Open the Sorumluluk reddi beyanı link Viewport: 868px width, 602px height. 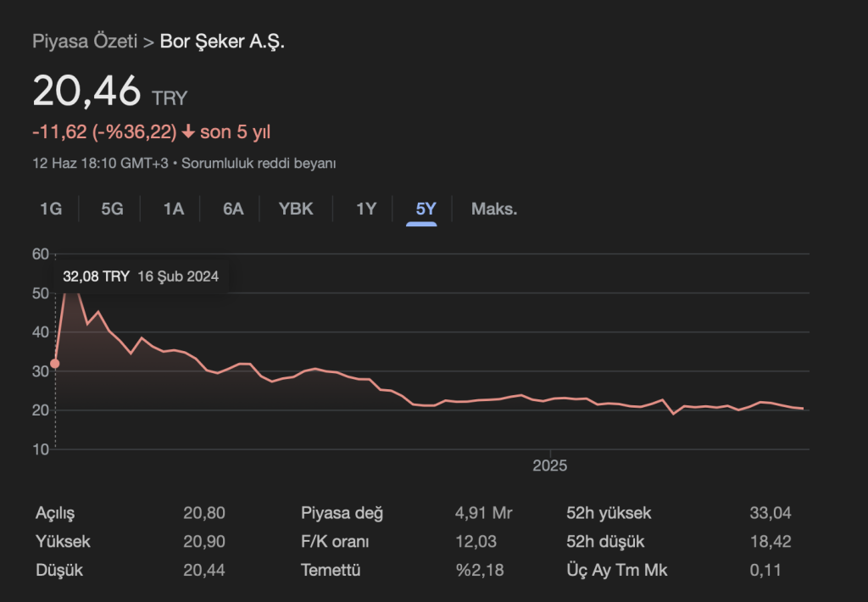259,164
